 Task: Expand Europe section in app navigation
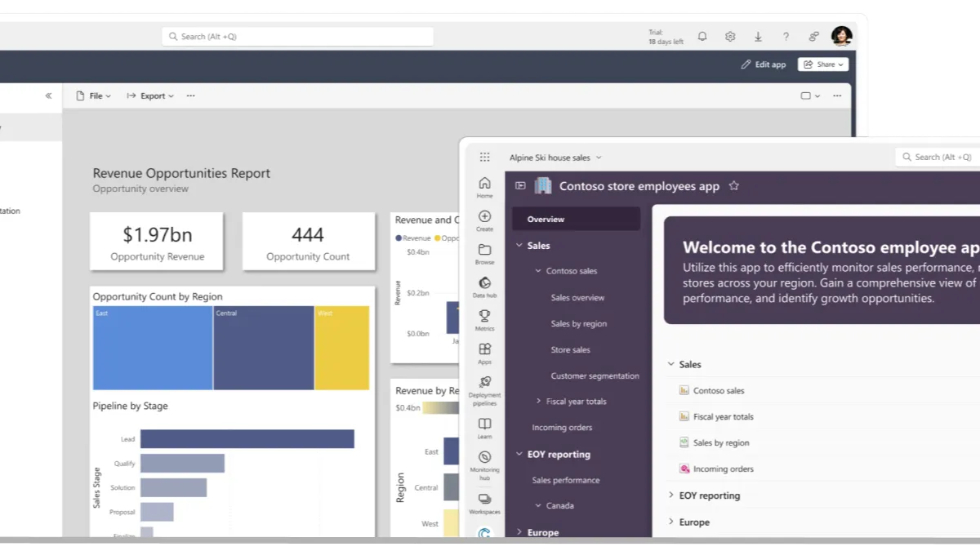tap(519, 532)
